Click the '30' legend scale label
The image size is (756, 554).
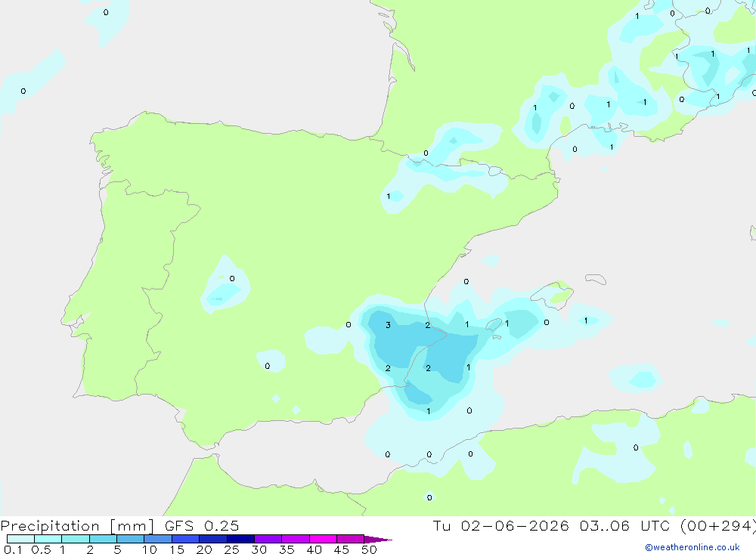[x=259, y=549]
